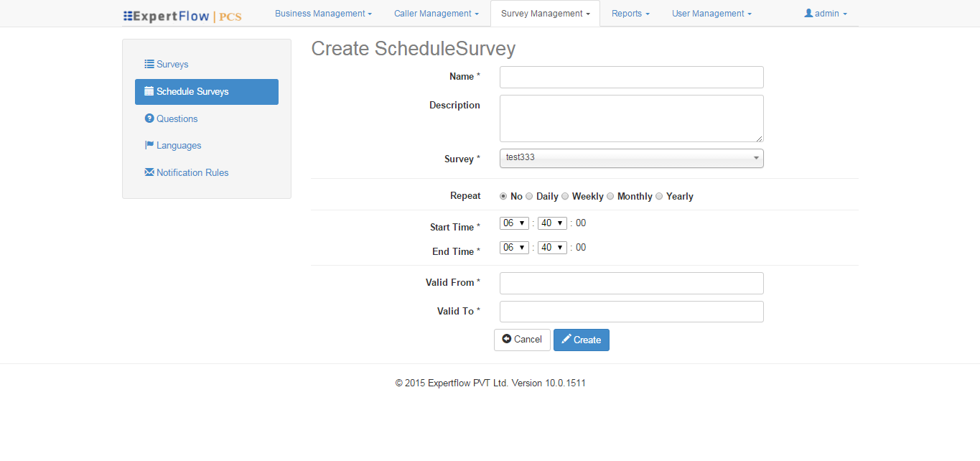Open the Reports menu
The image size is (980, 461).
(x=630, y=13)
